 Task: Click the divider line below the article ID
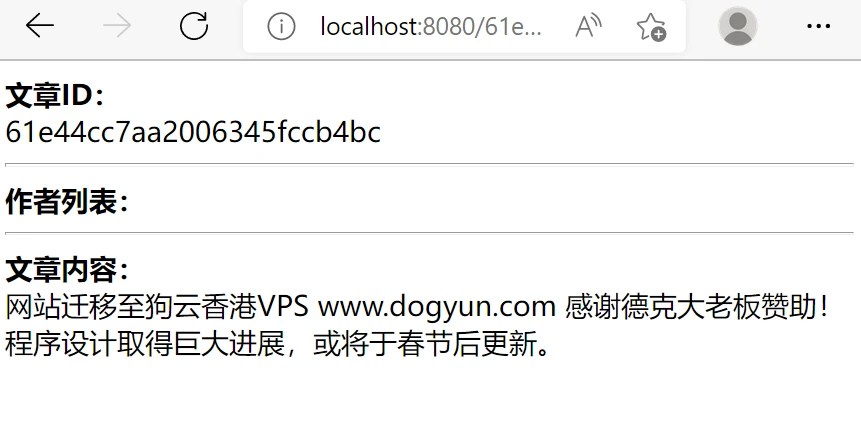point(429,164)
